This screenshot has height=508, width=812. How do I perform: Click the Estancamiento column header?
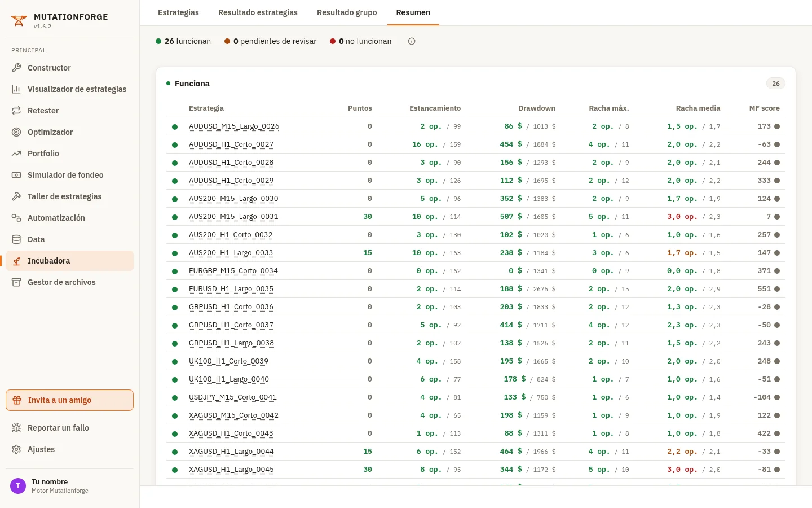click(x=435, y=108)
